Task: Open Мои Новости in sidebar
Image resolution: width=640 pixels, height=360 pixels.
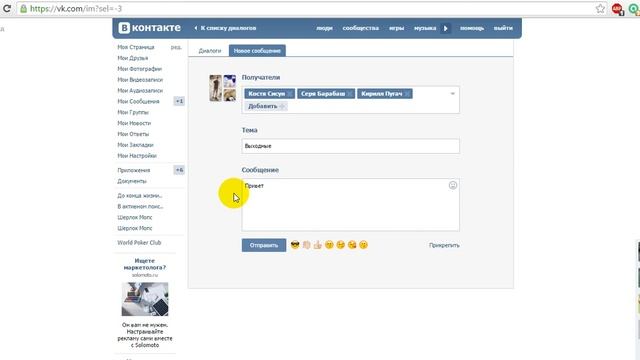Action: click(134, 123)
